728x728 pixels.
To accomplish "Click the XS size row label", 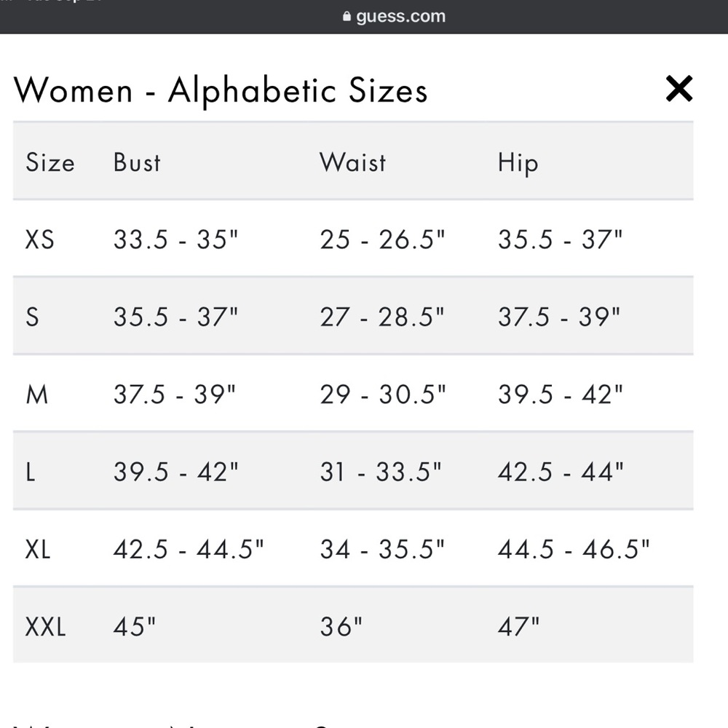I will (x=39, y=240).
